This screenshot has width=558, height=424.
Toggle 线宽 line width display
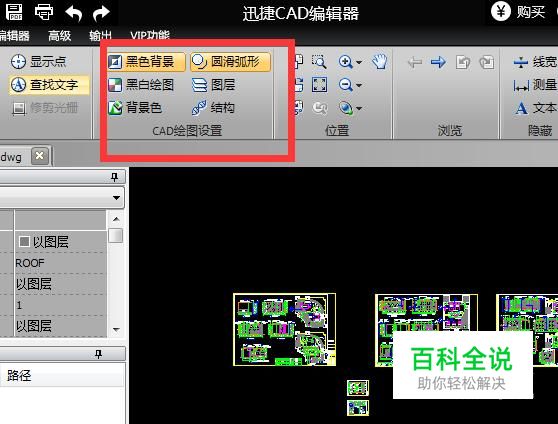tap(535, 62)
